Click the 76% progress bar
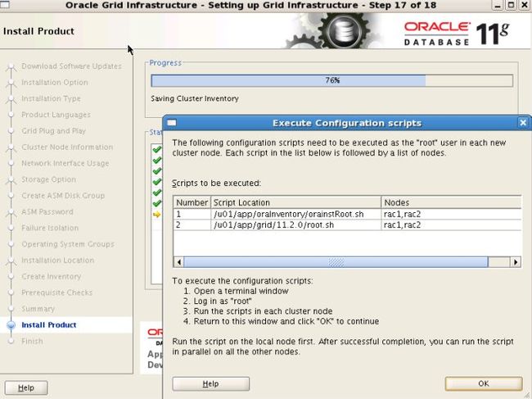532x399 pixels. (331, 80)
